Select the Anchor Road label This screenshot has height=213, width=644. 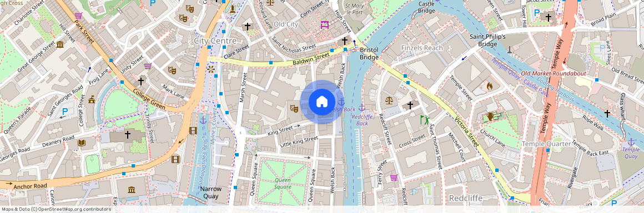pos(31,186)
